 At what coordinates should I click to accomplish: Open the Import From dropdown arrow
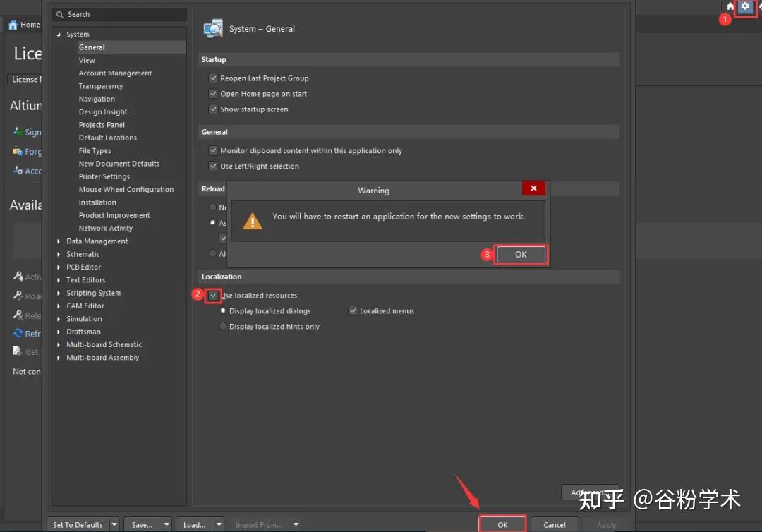295,524
